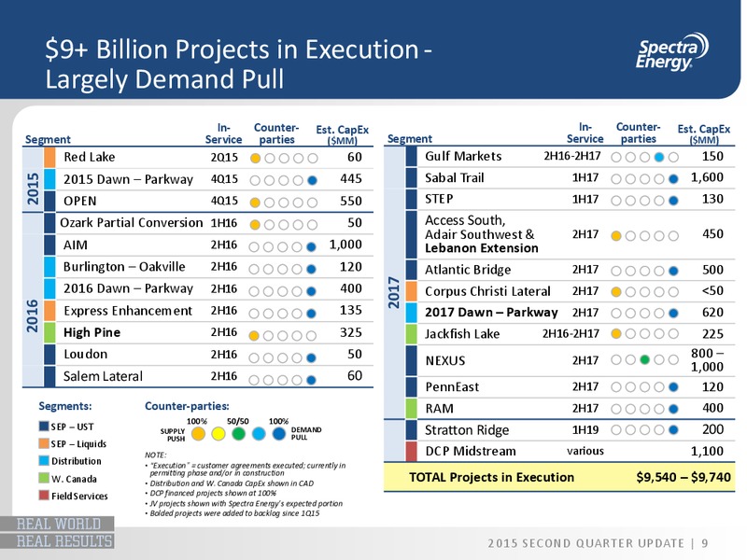Click the yellow circle in counter-parties legend
Viewport: 747px width, 560px height.
click(218, 434)
